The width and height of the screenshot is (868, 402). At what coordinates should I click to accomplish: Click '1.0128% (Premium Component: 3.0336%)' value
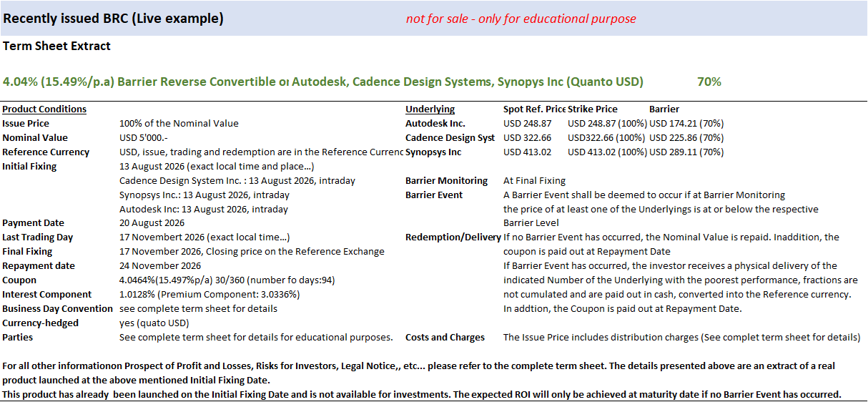click(x=209, y=295)
